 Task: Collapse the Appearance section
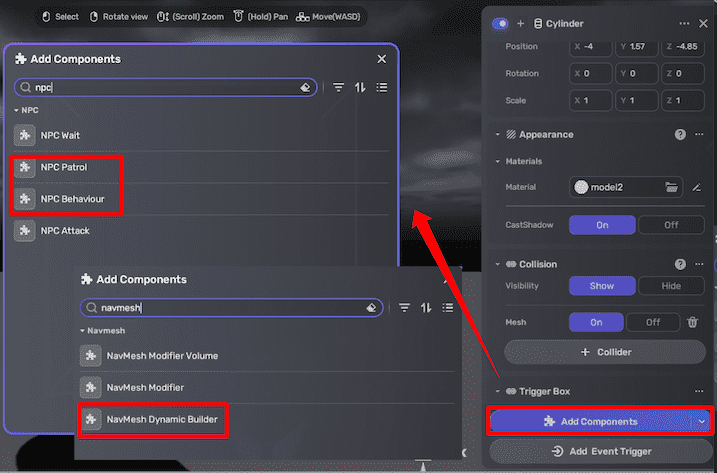(x=498, y=134)
